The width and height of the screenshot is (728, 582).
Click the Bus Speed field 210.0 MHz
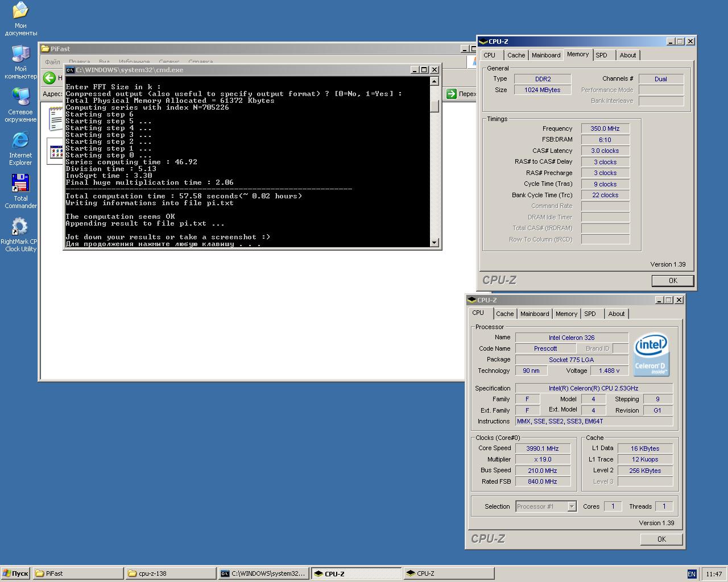pyautogui.click(x=542, y=471)
